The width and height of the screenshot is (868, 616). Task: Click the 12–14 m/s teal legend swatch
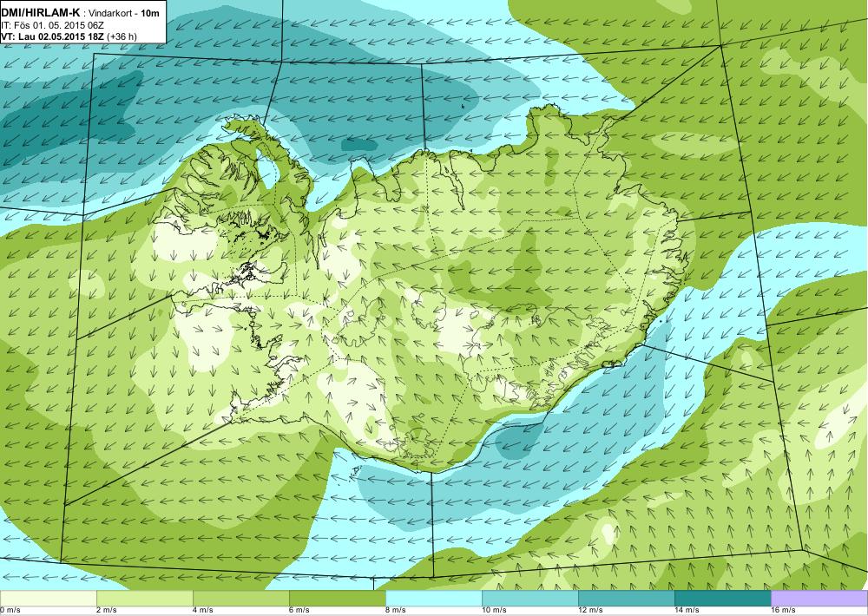(626, 598)
